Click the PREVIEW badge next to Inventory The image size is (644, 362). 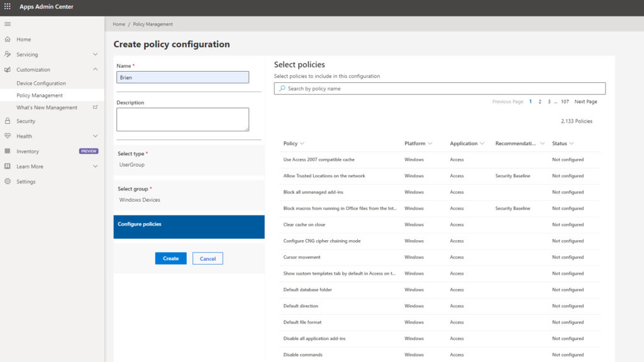click(x=89, y=151)
